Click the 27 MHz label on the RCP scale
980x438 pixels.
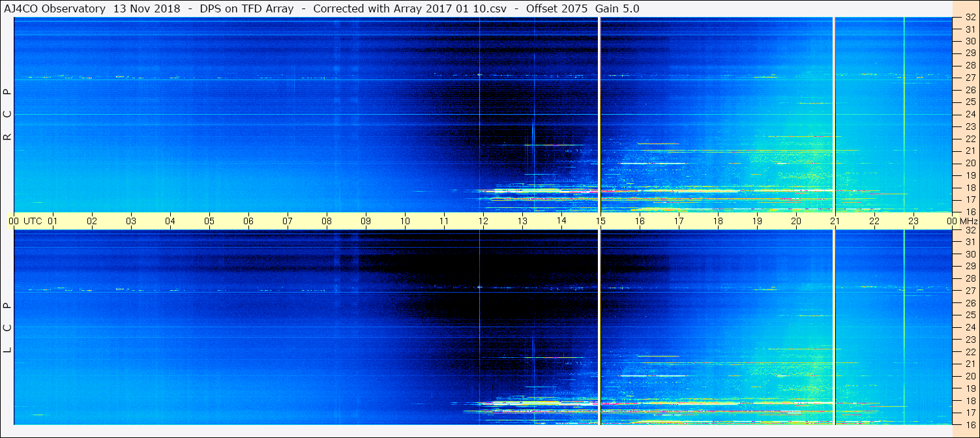(x=970, y=78)
